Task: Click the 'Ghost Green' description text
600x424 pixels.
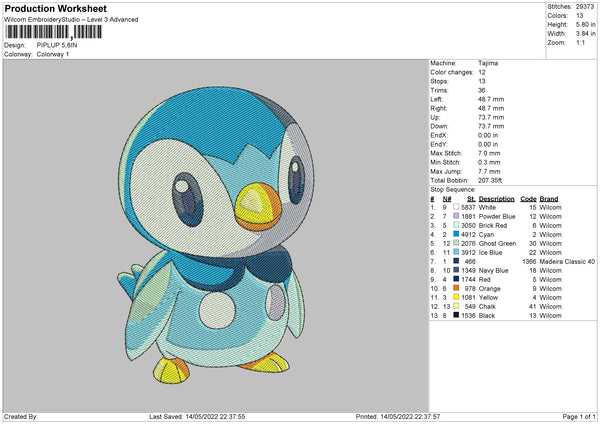Action: [497, 243]
